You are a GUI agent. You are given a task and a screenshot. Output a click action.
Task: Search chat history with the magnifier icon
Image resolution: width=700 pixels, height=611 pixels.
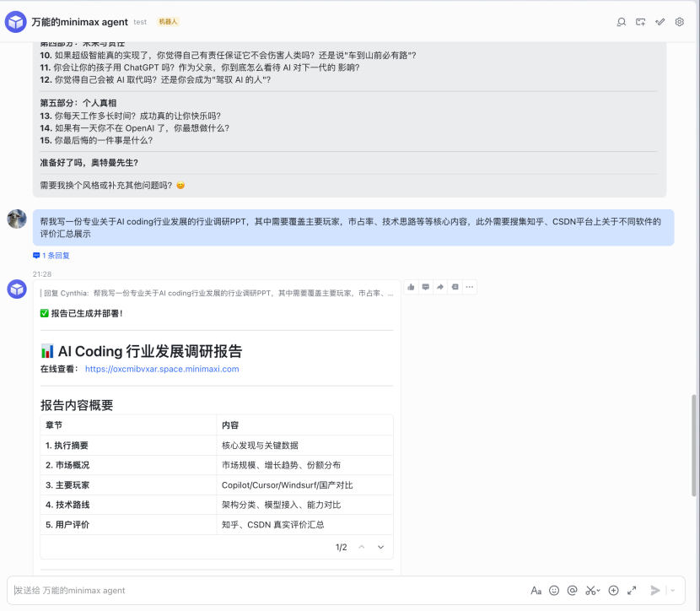621,22
